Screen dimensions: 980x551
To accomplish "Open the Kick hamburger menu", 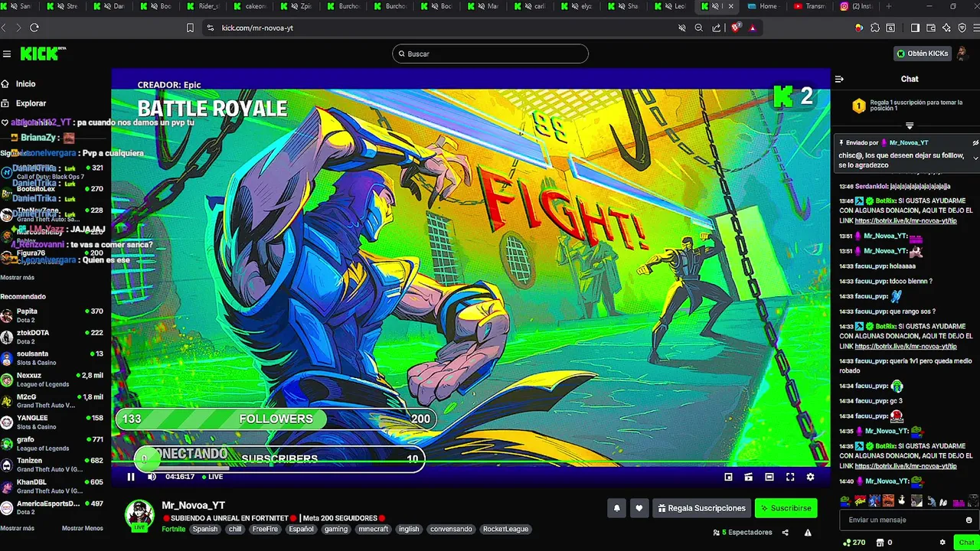I will click(x=7, y=54).
